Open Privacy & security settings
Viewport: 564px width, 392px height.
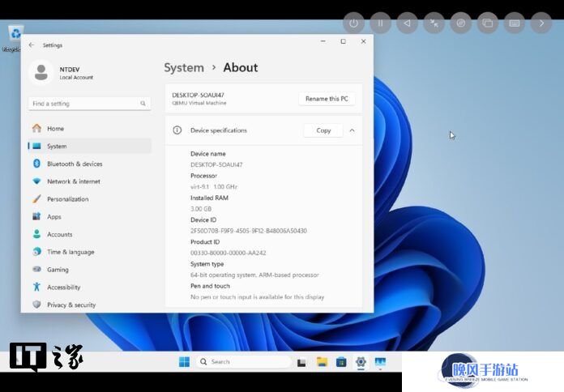90,305
